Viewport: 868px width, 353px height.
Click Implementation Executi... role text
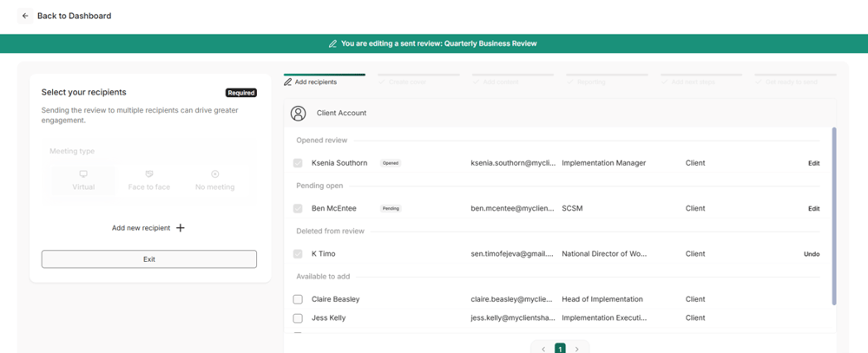(604, 318)
